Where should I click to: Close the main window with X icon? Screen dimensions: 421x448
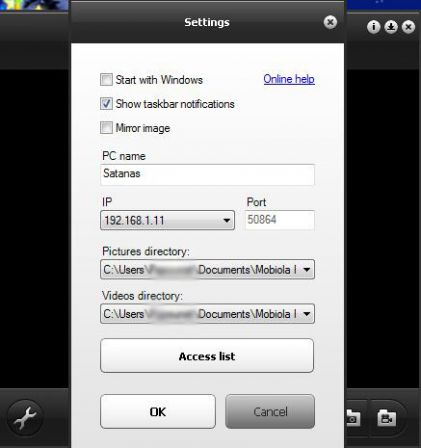(x=408, y=27)
